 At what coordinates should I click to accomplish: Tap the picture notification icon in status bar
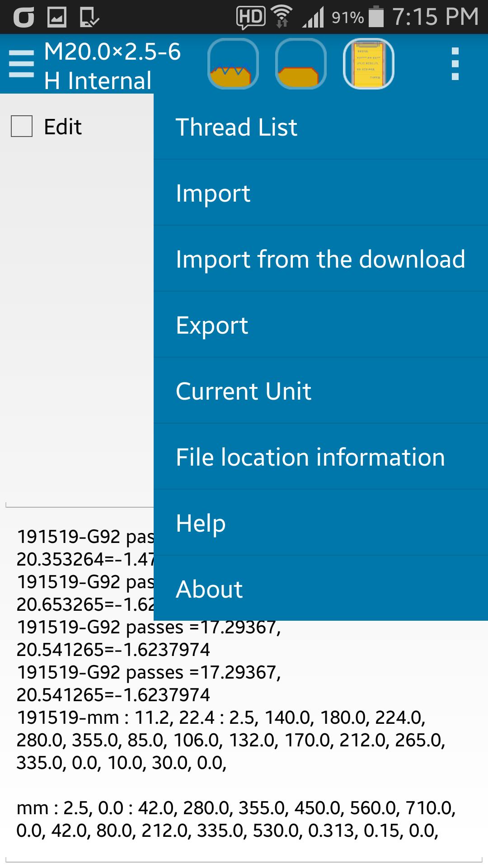click(x=57, y=18)
